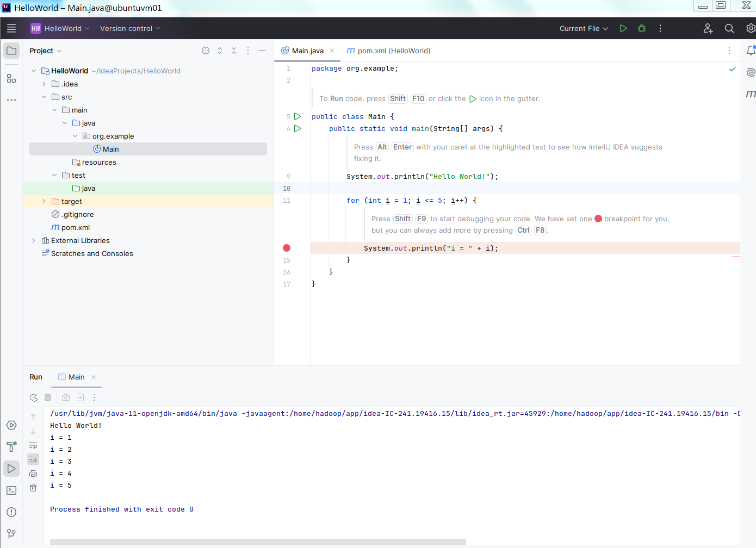
Task: Select Main class in project tree
Action: pyautogui.click(x=148, y=149)
